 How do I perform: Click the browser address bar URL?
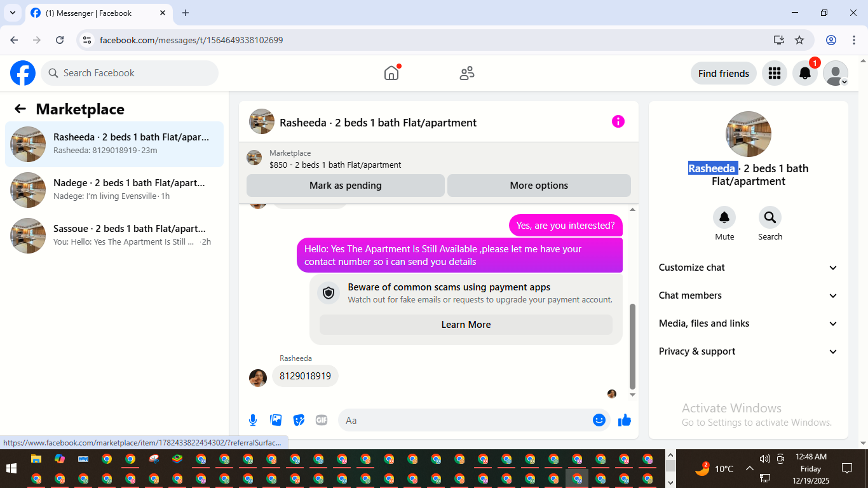click(x=191, y=40)
